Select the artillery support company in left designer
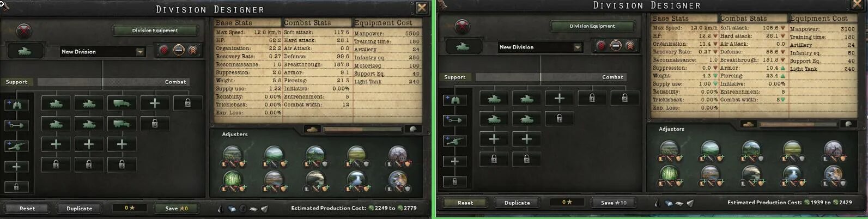Screen dimensions: 868x219 (16, 146)
